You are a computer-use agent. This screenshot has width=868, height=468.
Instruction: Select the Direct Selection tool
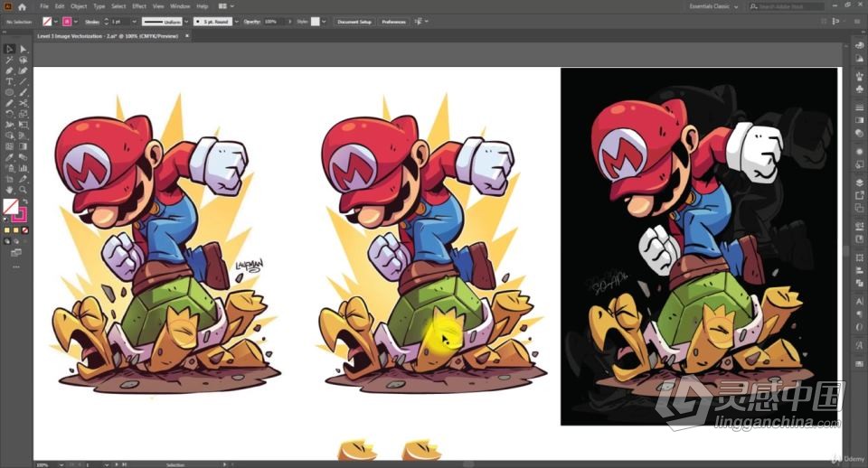[24, 49]
